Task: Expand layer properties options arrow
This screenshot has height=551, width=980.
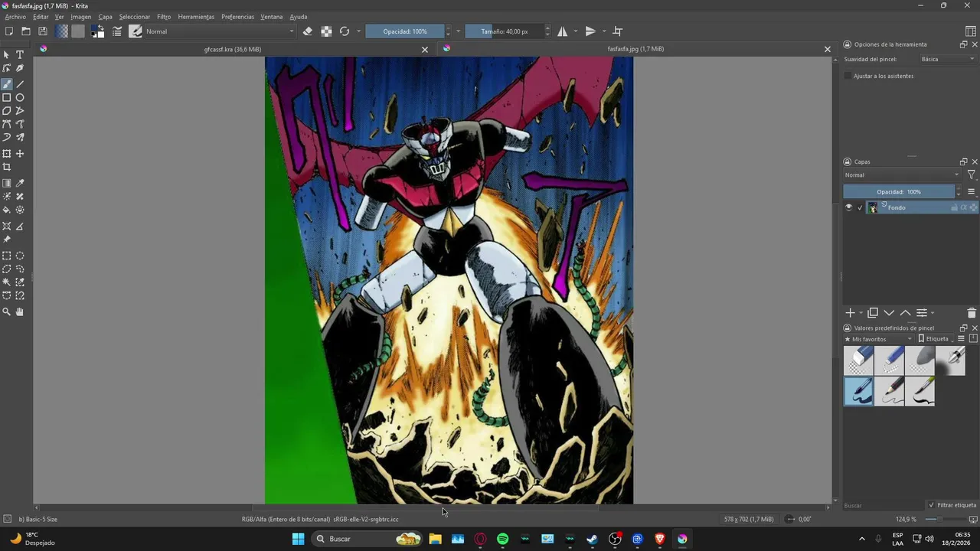Action: point(932,313)
